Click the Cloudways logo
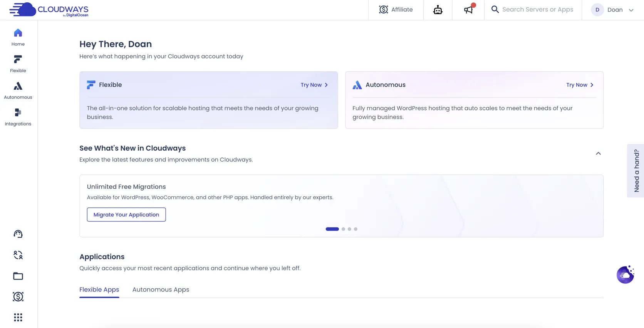This screenshot has width=644, height=328. [x=49, y=10]
